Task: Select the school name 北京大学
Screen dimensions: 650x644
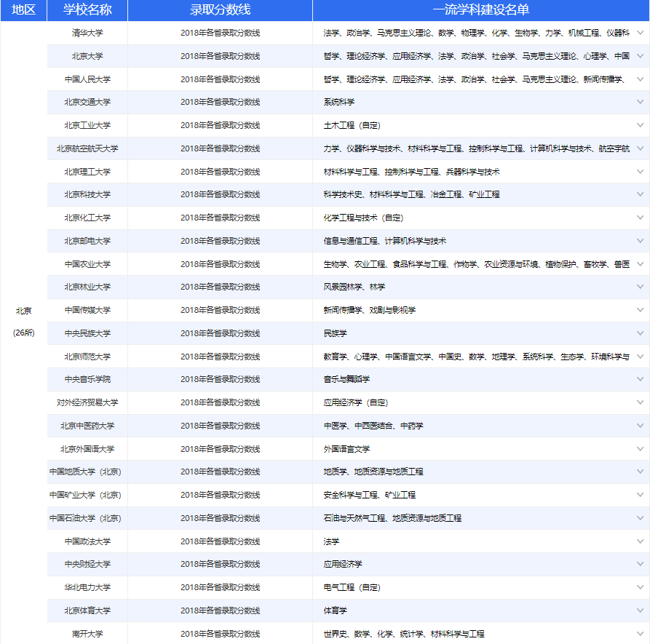Action: (x=87, y=56)
